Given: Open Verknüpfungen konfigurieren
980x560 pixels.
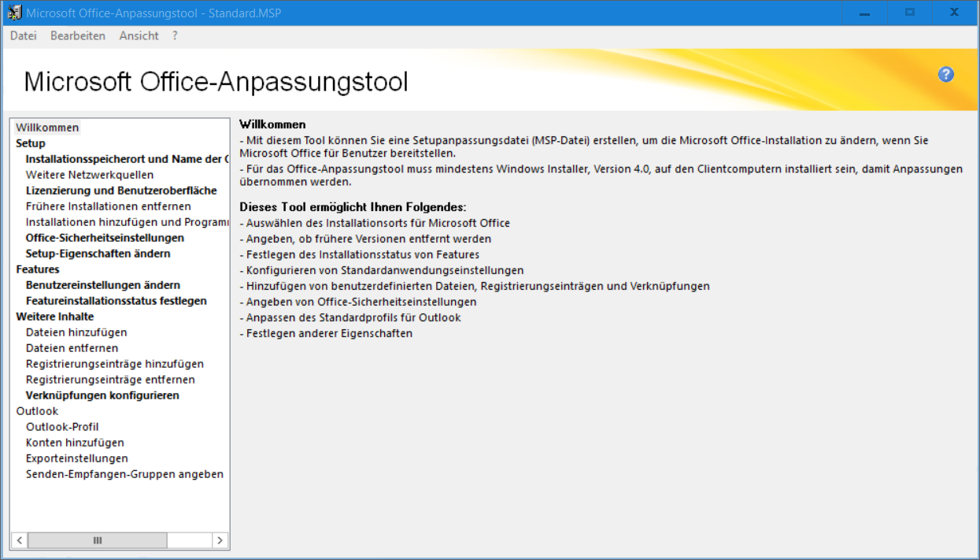Looking at the screenshot, I should click(x=102, y=395).
